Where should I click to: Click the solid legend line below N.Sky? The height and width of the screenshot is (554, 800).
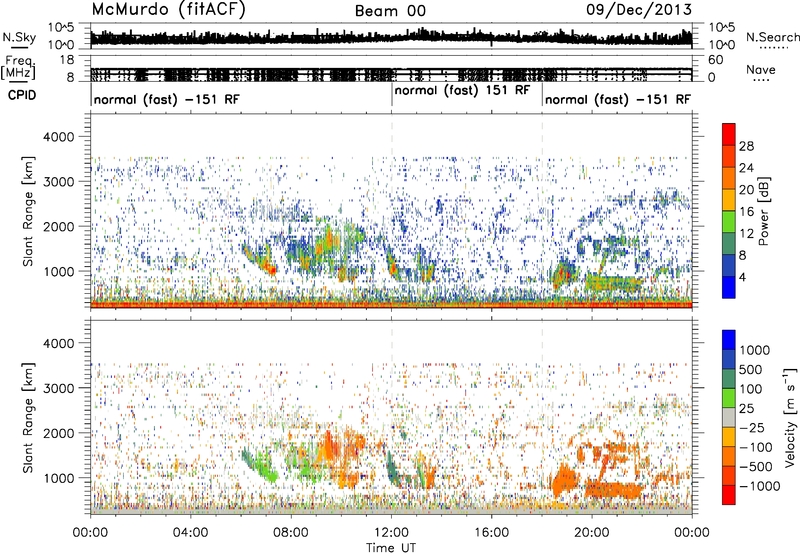[19, 48]
